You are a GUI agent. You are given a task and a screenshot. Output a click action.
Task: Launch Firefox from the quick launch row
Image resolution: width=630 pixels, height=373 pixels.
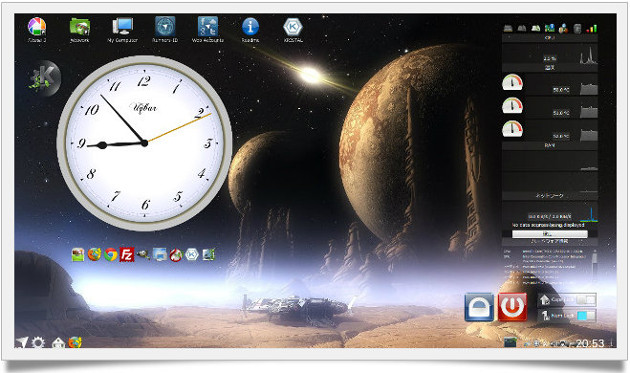click(94, 254)
